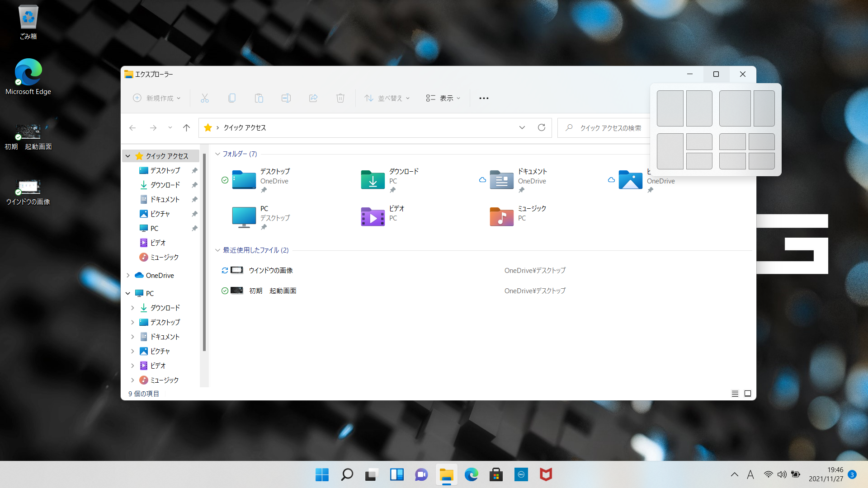Viewport: 868px width, 488px height.
Task: Open the ビデオ folder tile in Folders section
Action: pyautogui.click(x=383, y=216)
